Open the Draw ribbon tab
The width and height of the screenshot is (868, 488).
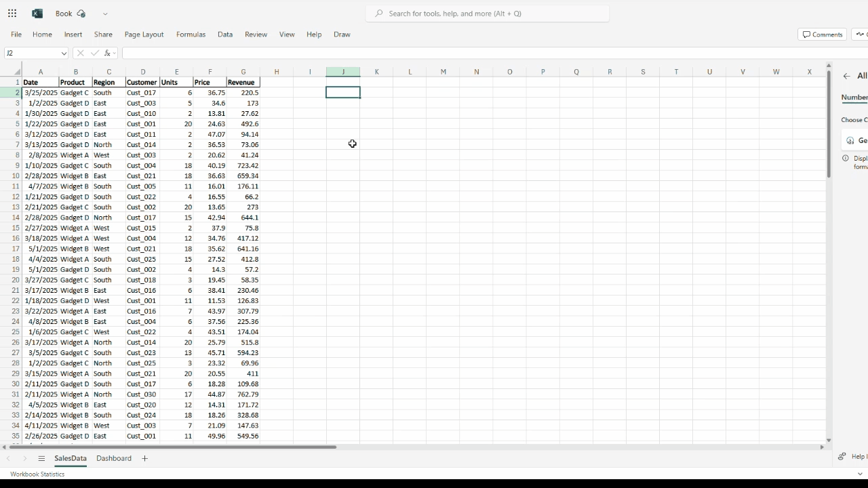(x=342, y=35)
